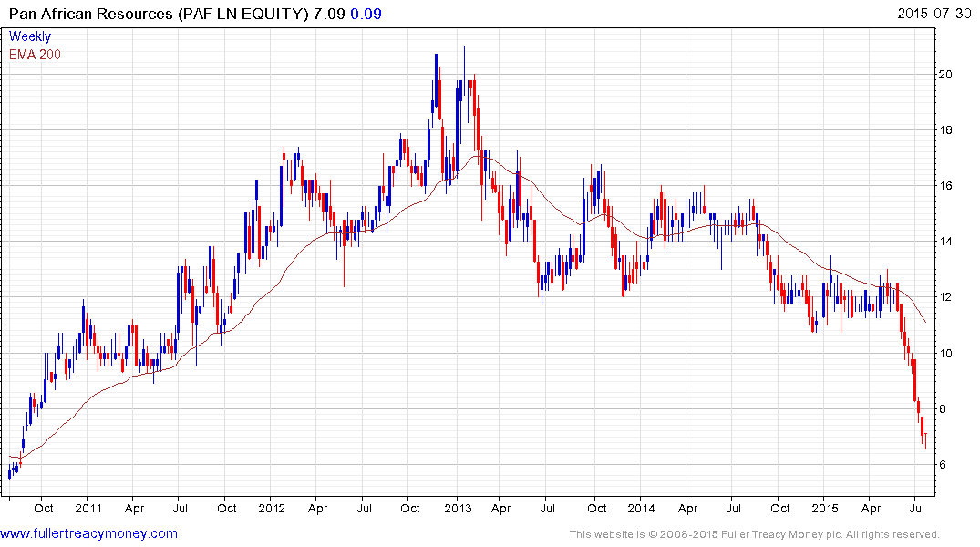This screenshot has width=980, height=547.
Task: Open the www.fullertreacymoney.com link
Action: [88, 534]
